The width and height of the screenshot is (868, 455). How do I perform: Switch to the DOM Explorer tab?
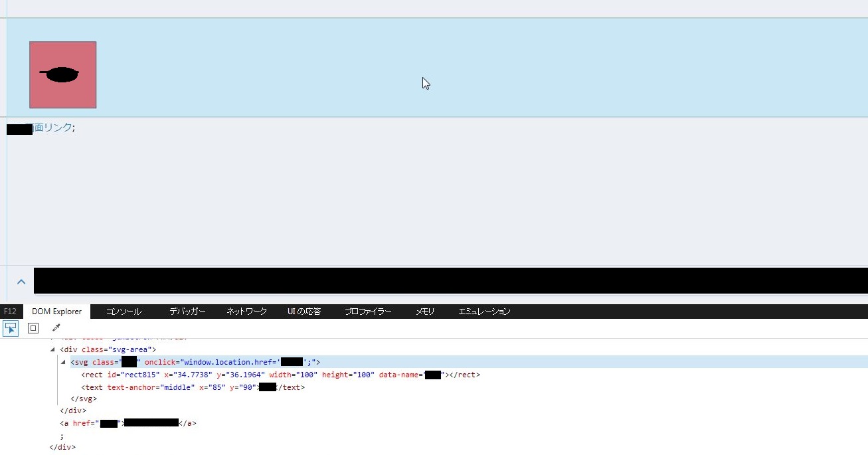[x=56, y=312]
